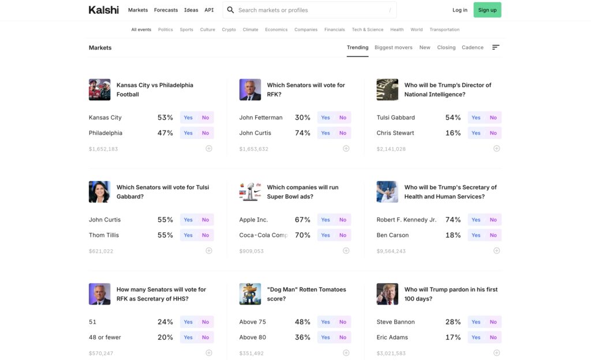The image size is (591, 364).
Task: Bet Yes on Tulsi Gabbard
Action: (476, 118)
